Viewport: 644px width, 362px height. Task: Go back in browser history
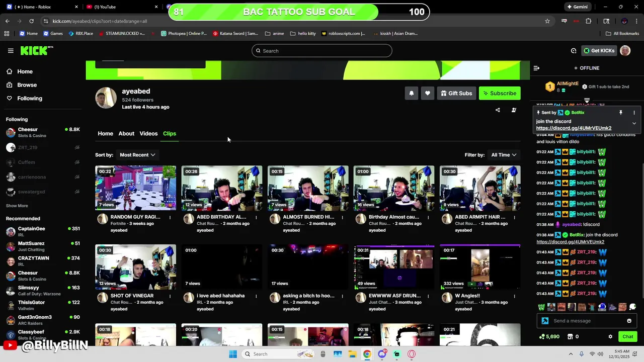coord(7,21)
